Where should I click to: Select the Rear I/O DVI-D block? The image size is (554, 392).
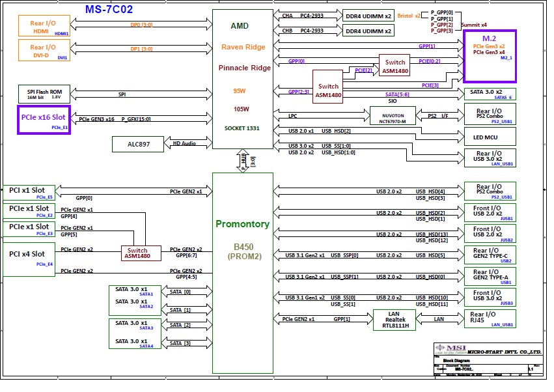[44, 50]
